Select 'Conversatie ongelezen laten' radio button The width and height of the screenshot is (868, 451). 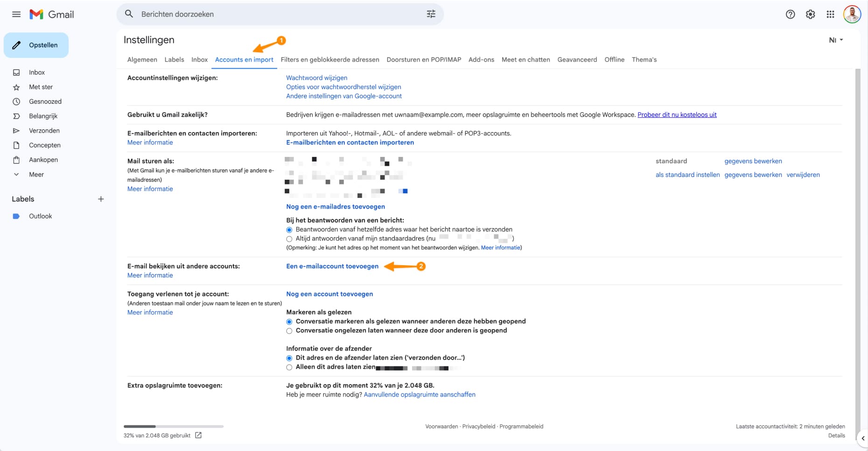click(289, 331)
